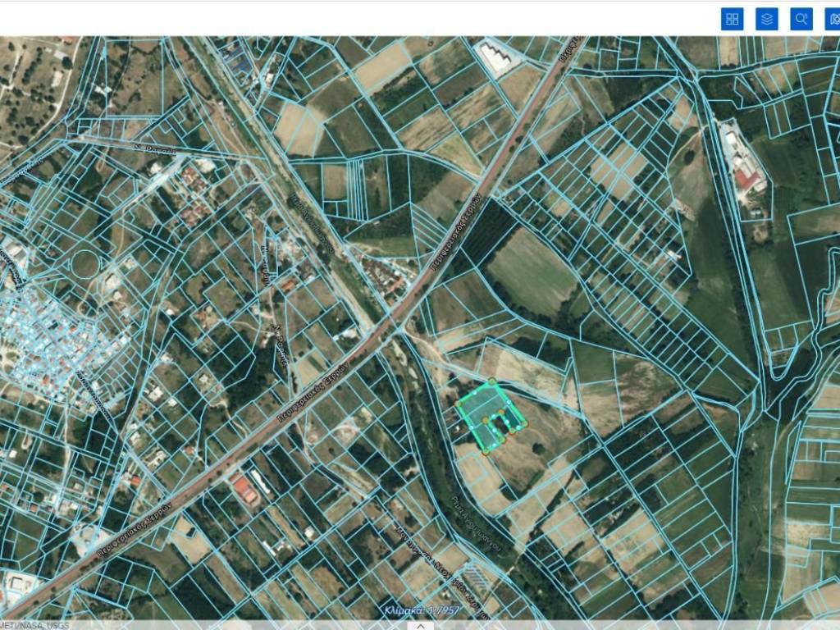Click the red-roofed structure in the lower left
The image size is (840, 630).
(245, 490)
